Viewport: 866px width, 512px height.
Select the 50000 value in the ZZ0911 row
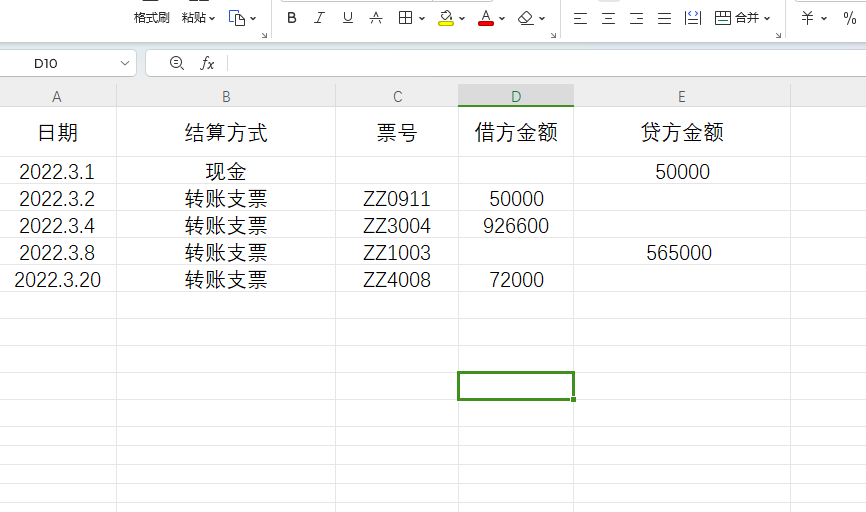coord(516,198)
